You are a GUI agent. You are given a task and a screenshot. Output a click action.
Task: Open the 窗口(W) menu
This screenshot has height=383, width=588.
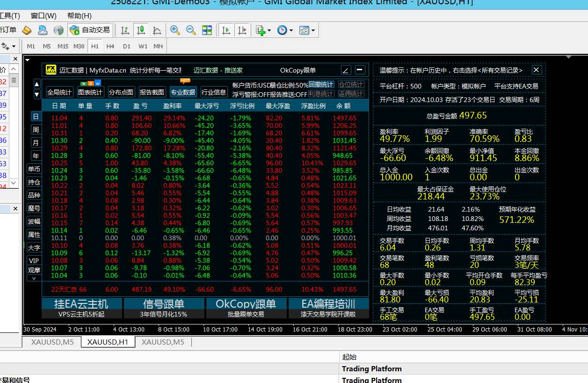coord(44,16)
